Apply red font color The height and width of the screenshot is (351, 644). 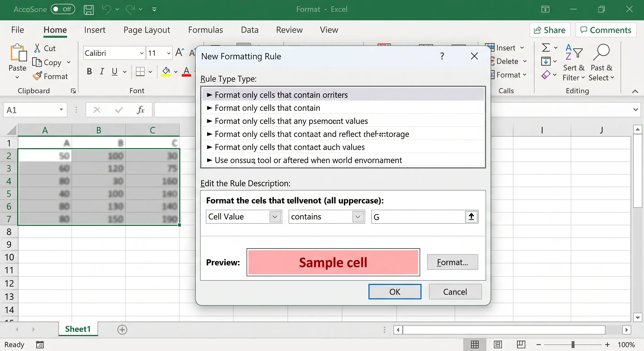(186, 72)
